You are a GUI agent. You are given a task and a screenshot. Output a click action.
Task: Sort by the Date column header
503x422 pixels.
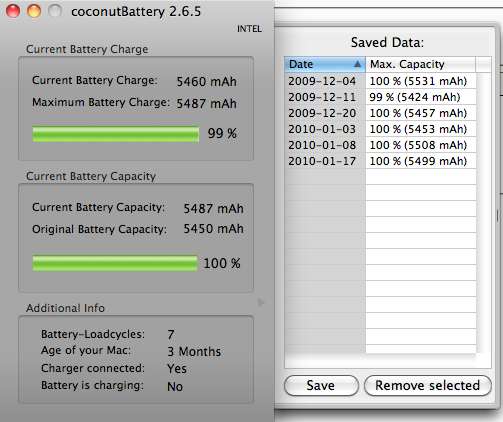click(325, 64)
